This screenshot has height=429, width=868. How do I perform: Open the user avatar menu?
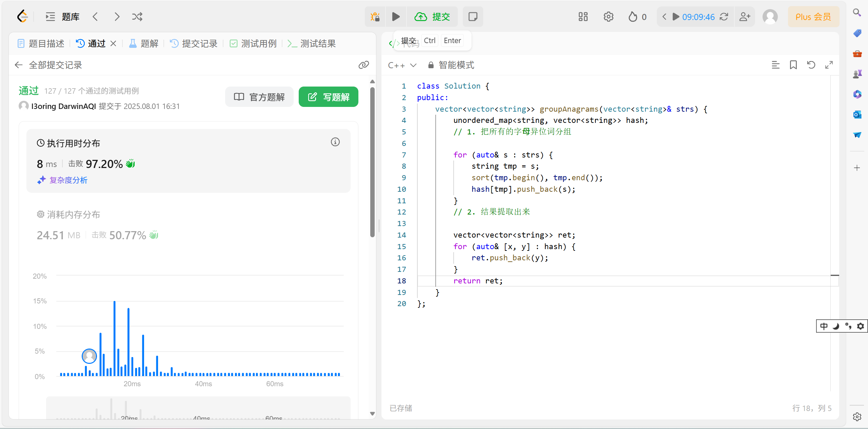click(x=770, y=17)
